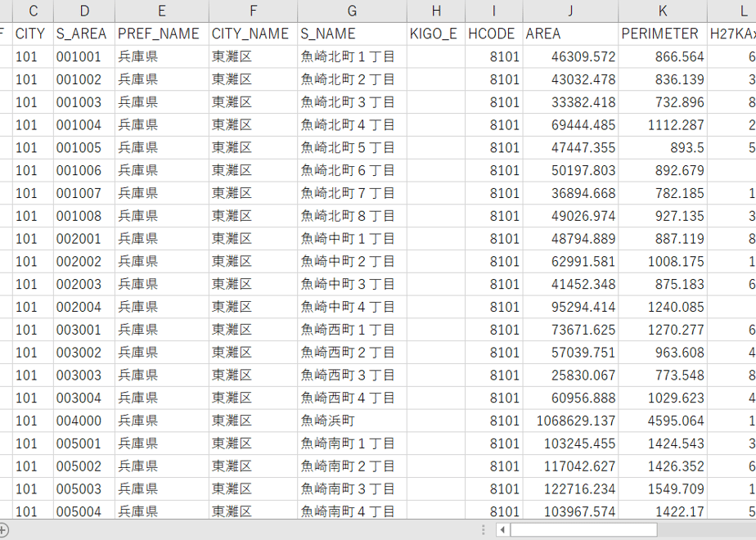Select column I header

[x=493, y=11]
